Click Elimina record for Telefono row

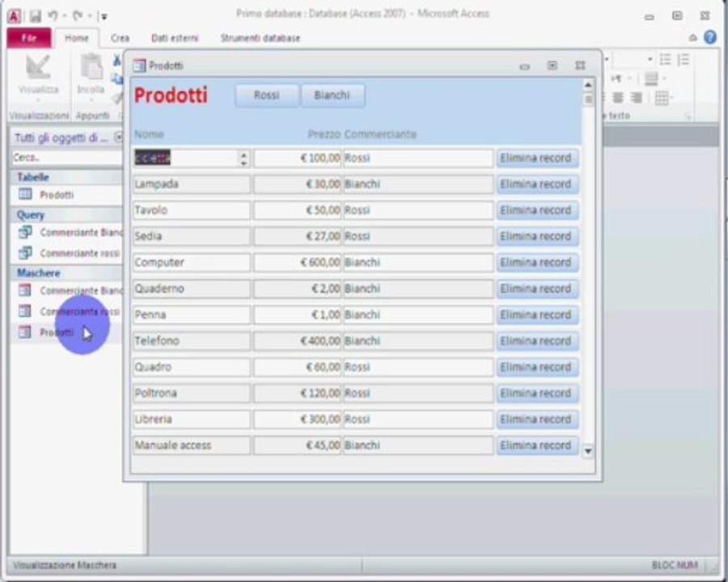click(x=537, y=341)
